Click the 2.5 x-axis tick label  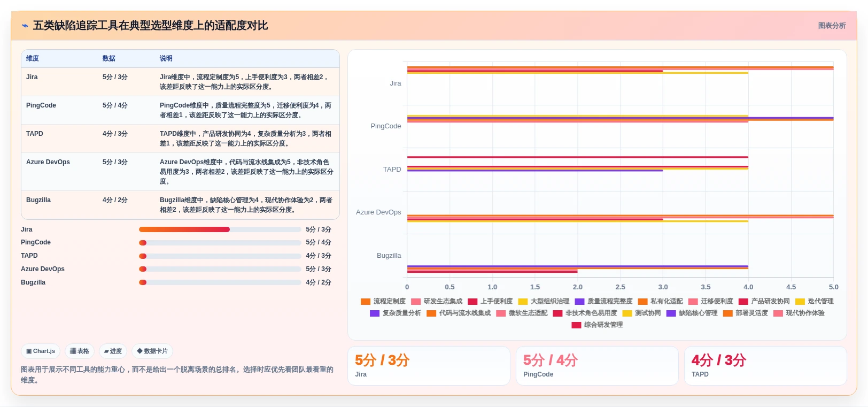pos(620,287)
